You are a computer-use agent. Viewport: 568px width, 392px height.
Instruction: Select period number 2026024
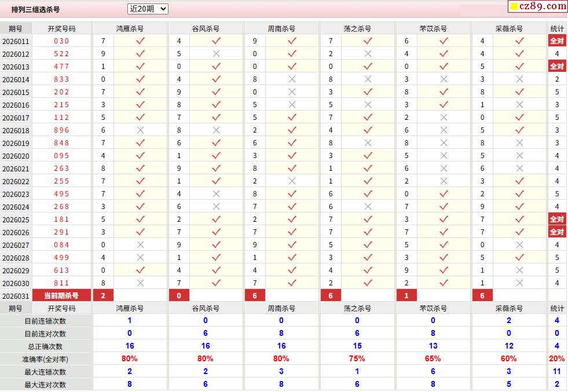[x=16, y=207]
